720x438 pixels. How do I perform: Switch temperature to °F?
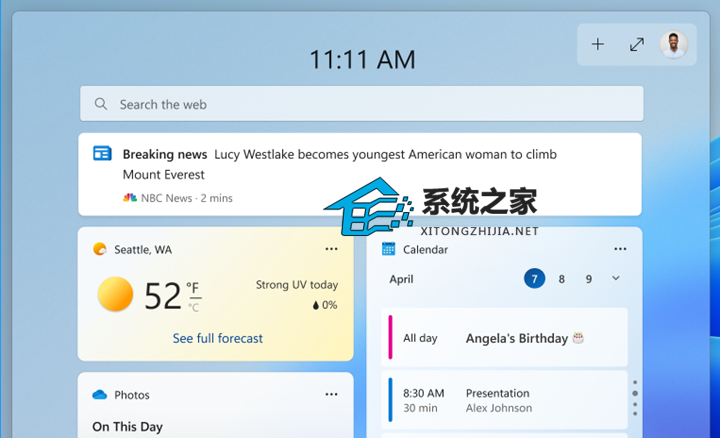(193, 288)
